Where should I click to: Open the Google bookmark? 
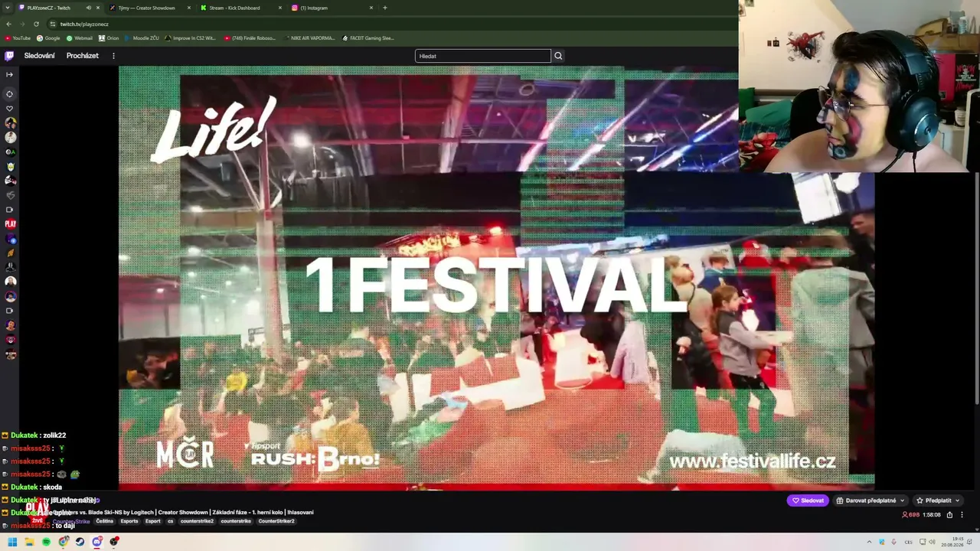(48, 38)
